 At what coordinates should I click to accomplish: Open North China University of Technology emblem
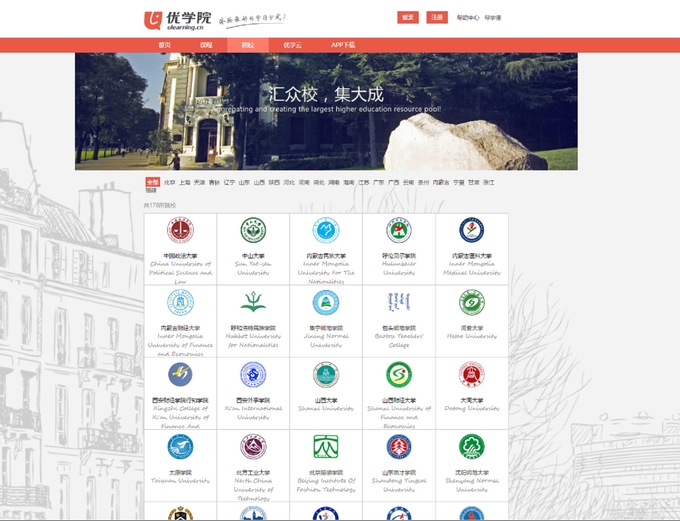point(253,447)
